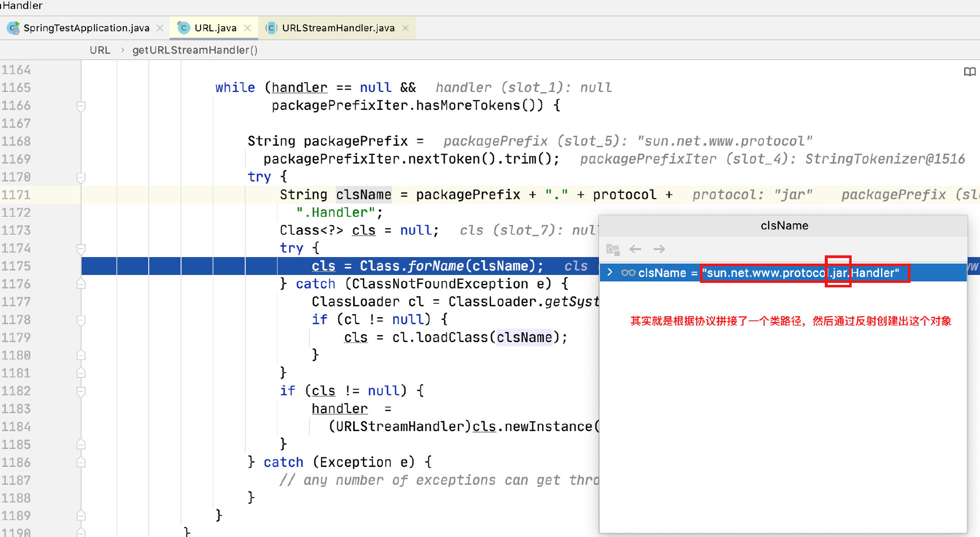Switch to the SpringTestApplication.java tab
The image size is (980, 537).
pyautogui.click(x=86, y=28)
